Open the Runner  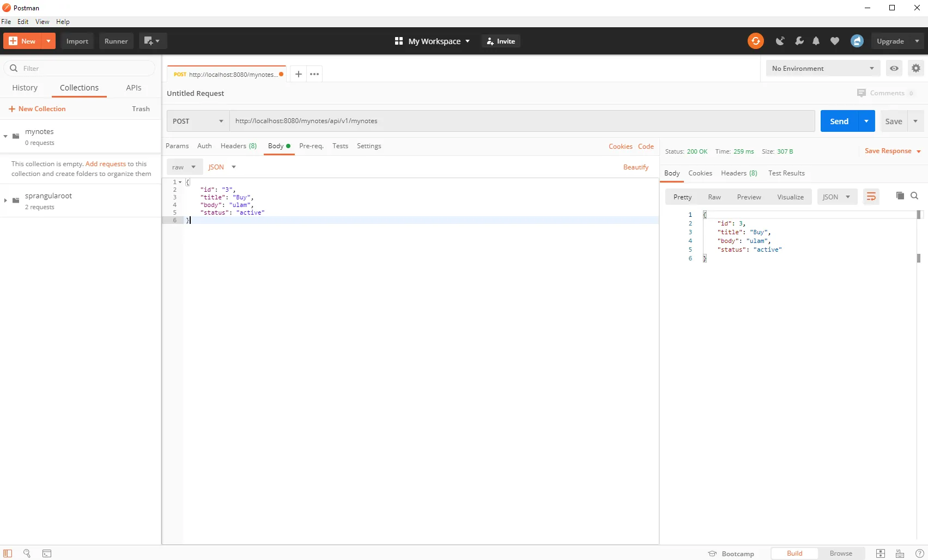coord(116,41)
